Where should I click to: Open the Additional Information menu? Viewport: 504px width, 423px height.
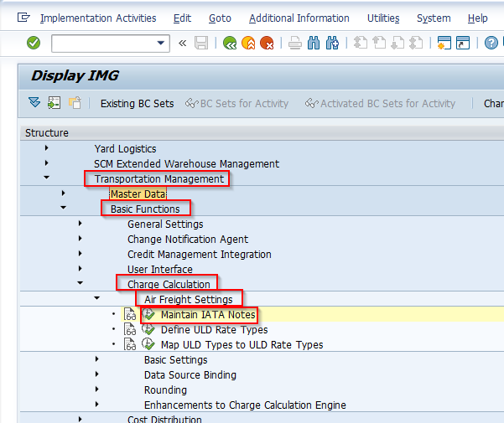[x=299, y=18]
